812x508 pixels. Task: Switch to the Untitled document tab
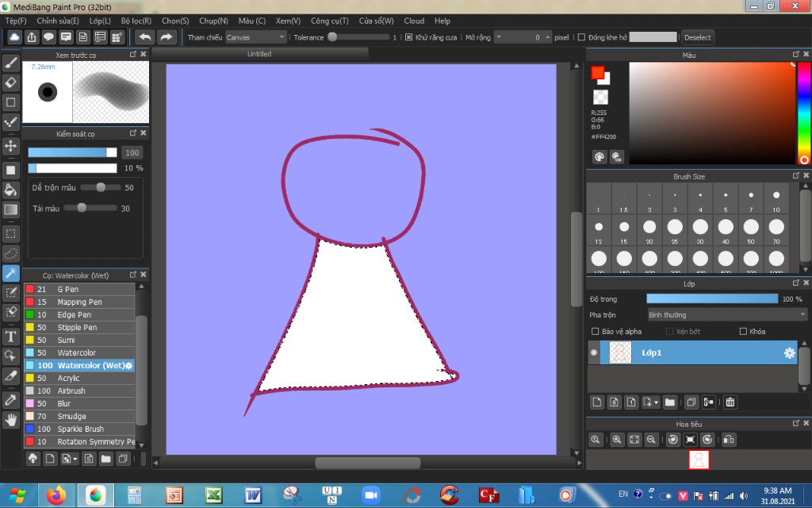point(259,53)
